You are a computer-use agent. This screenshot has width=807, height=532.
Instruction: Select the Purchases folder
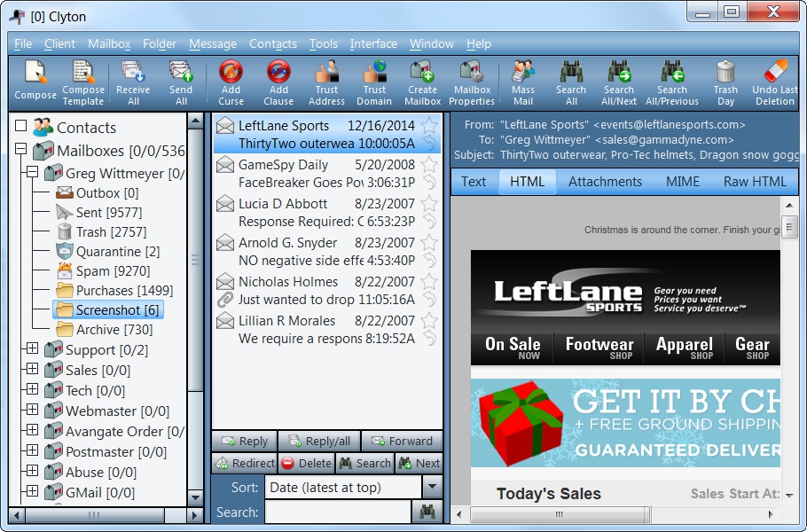114,290
